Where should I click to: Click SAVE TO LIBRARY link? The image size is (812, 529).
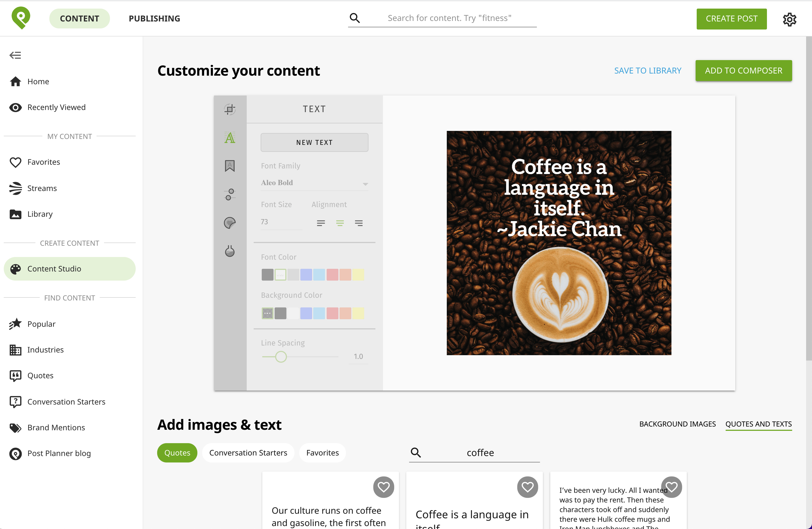pyautogui.click(x=647, y=70)
